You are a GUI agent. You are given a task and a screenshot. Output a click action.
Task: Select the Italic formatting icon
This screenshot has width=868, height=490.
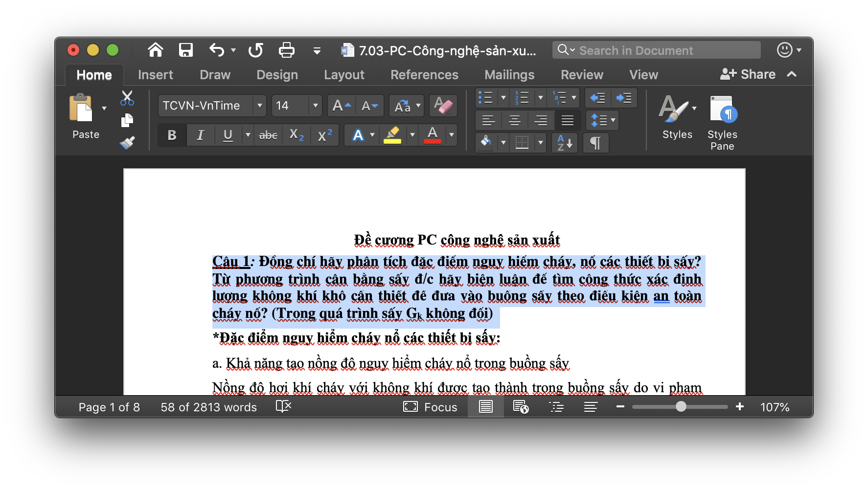(x=200, y=135)
